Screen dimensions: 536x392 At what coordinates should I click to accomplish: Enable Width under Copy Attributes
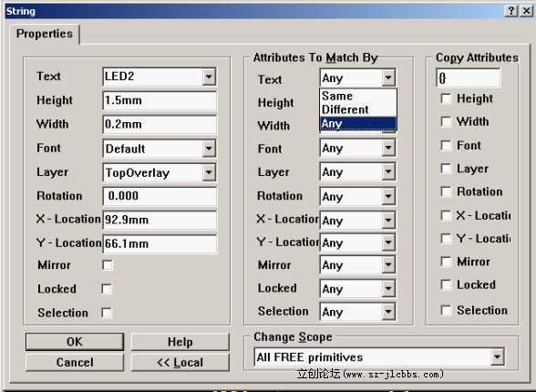click(446, 121)
